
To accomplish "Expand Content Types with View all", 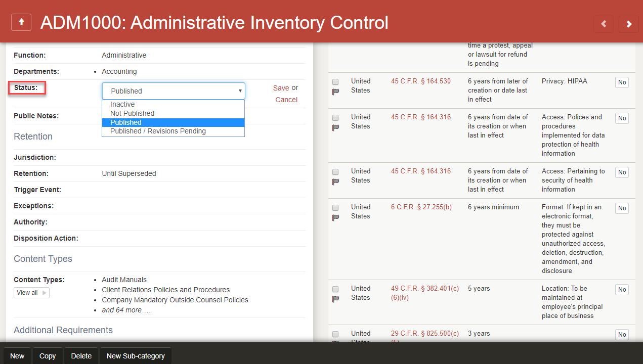I will click(x=31, y=293).
